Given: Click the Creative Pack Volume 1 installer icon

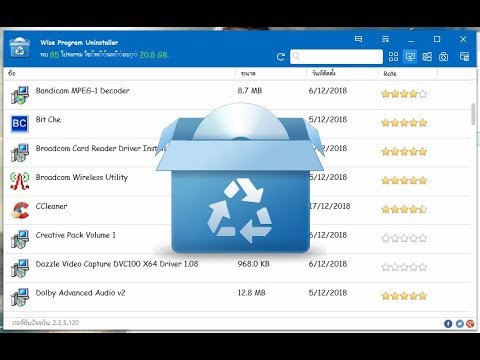Looking at the screenshot, I should 19,239.
